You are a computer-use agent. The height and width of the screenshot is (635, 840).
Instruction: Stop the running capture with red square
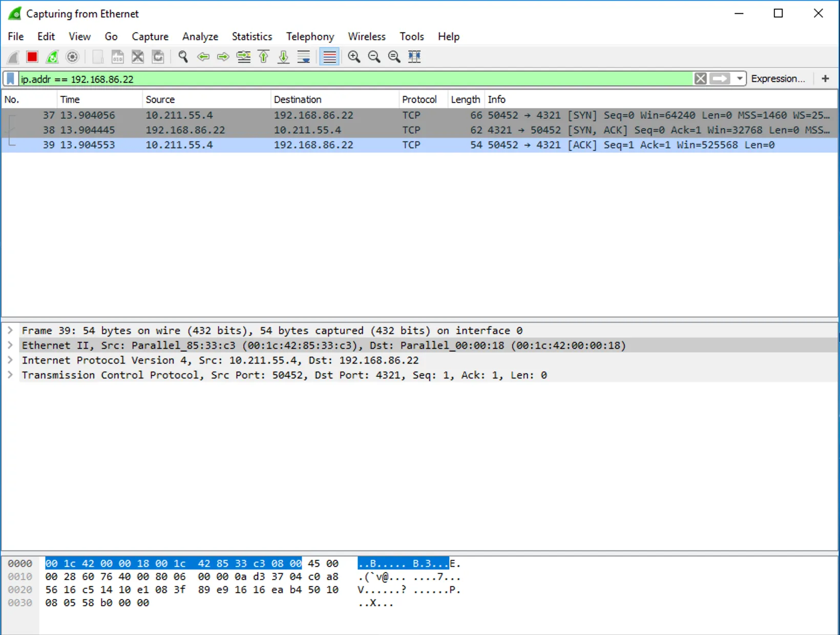(x=32, y=57)
